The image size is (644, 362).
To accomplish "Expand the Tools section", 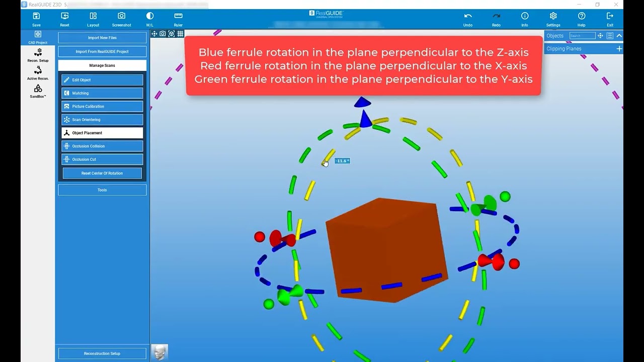I will click(102, 190).
